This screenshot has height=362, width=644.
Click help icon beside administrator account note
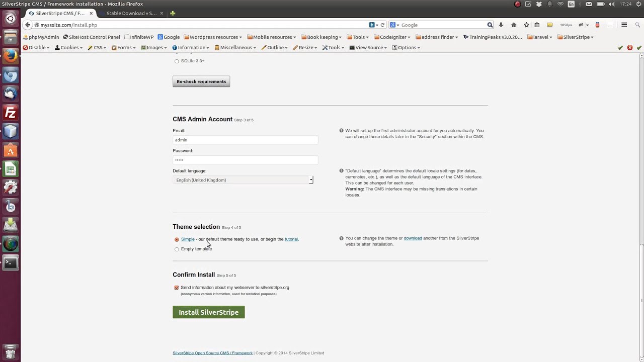[x=341, y=131]
